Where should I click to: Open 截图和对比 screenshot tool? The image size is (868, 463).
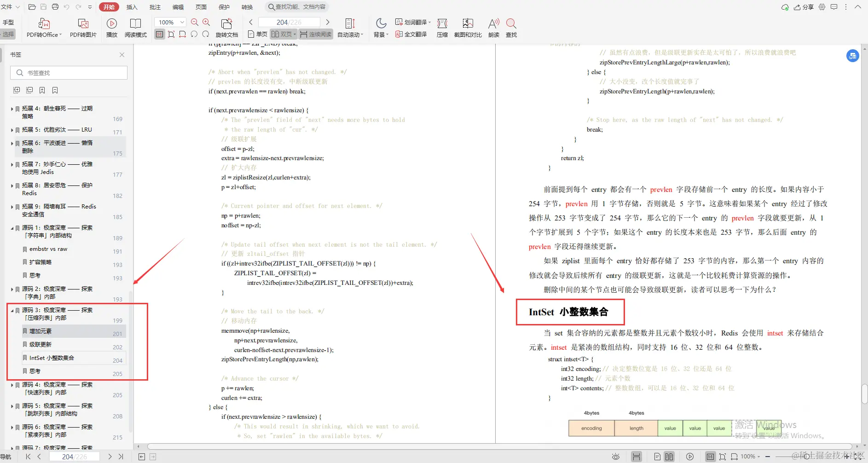click(468, 28)
